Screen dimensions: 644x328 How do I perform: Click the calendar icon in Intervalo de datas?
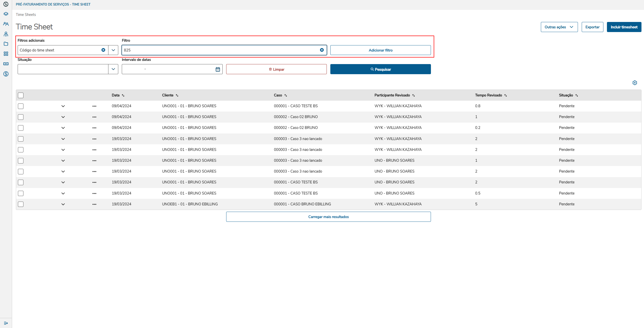click(x=218, y=69)
